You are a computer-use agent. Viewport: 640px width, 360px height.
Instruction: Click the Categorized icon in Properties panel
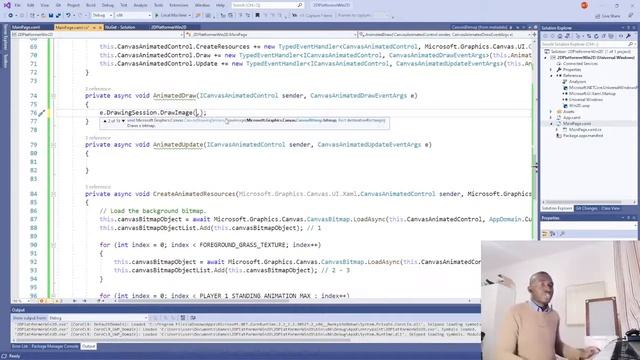(545, 234)
